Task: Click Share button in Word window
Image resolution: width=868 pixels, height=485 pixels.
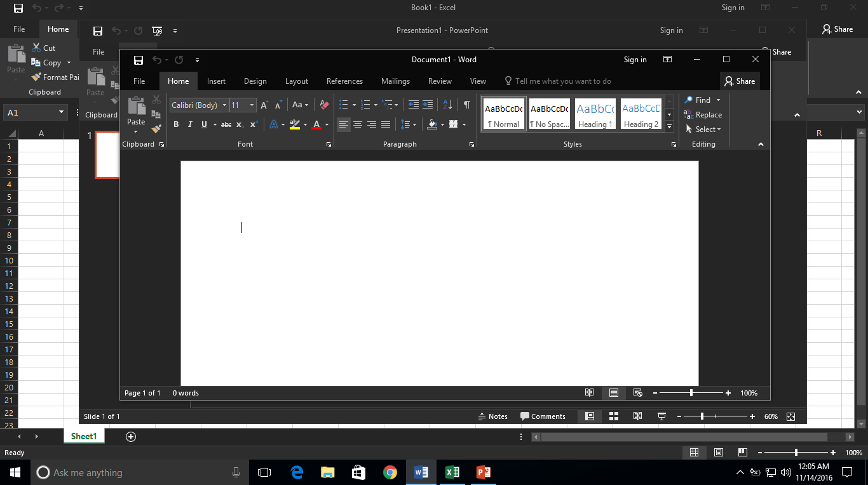Action: pyautogui.click(x=740, y=81)
